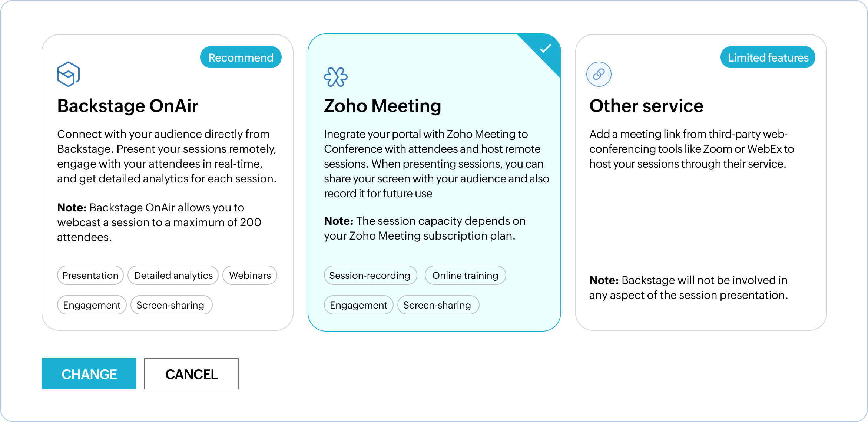
Task: Click the selected checkmark on Zoho Meeting card
Action: (545, 49)
